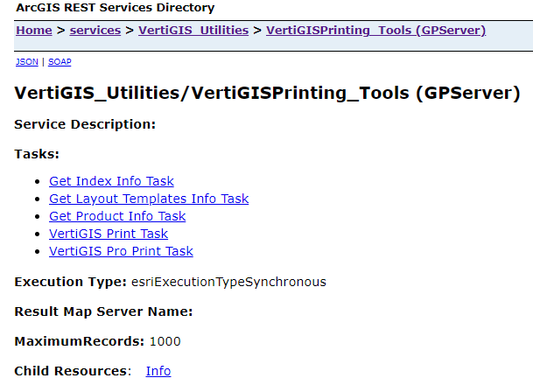Image resolution: width=533 pixels, height=392 pixels.
Task: Open the services breadcrumb link
Action: (x=95, y=31)
